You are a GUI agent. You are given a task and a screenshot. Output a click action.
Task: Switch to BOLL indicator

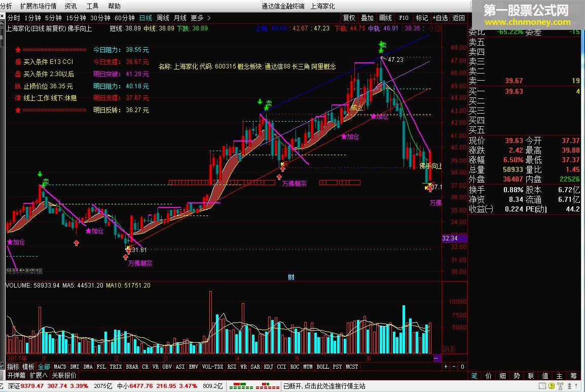[x=323, y=367]
